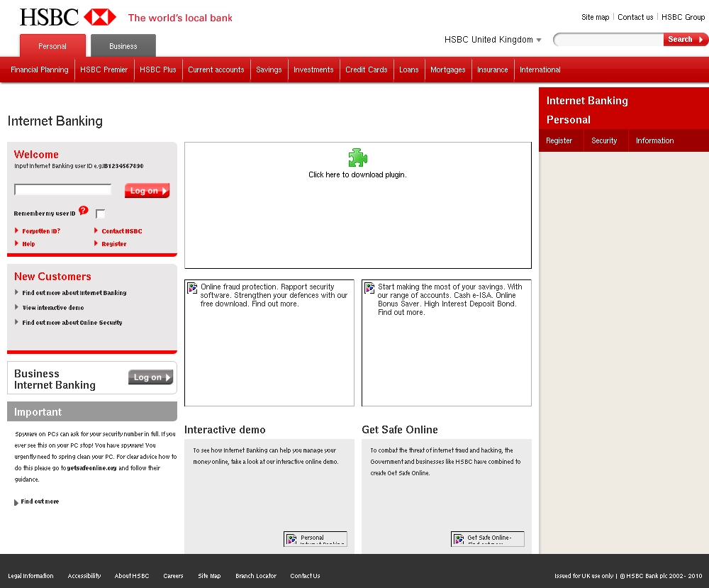Open View interactive demo link
The width and height of the screenshot is (709, 588).
pos(53,308)
